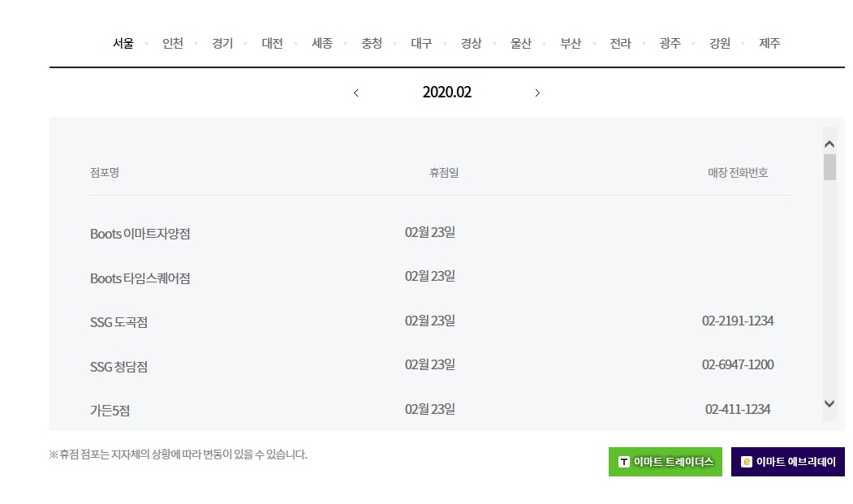853x504 pixels.
Task: Select the 강원 region tab
Action: pyautogui.click(x=719, y=44)
